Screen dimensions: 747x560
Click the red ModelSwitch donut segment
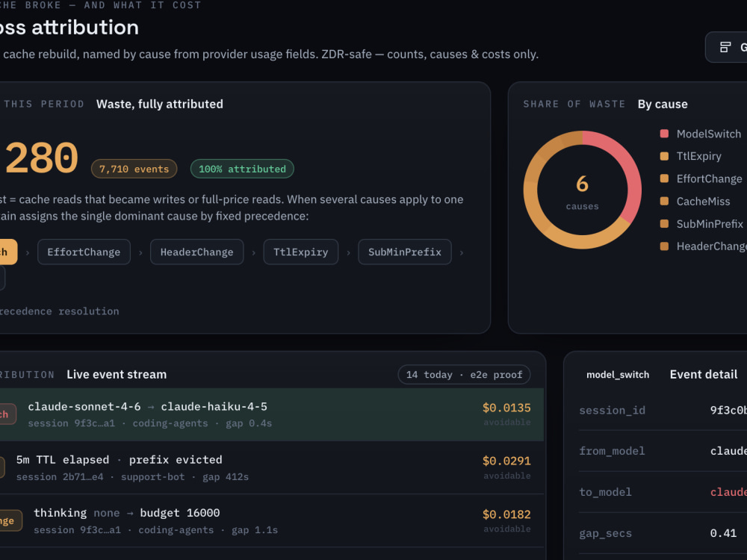627,169
